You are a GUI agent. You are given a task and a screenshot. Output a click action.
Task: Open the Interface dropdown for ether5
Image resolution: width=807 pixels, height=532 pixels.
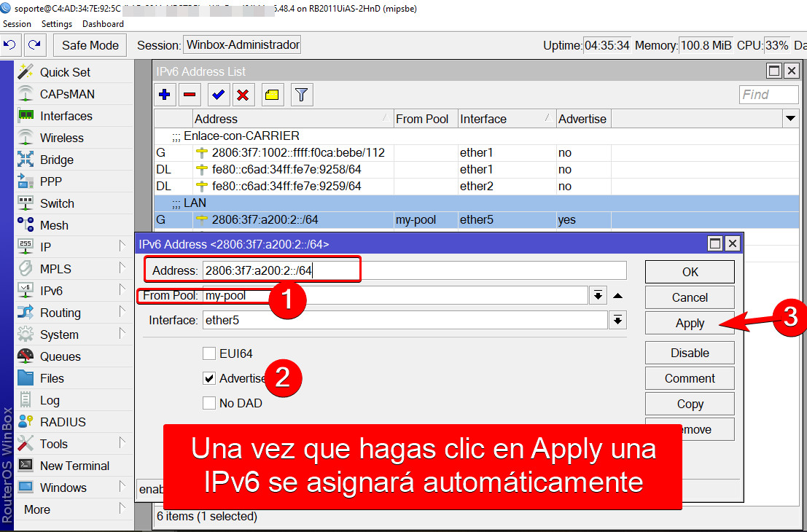(617, 321)
